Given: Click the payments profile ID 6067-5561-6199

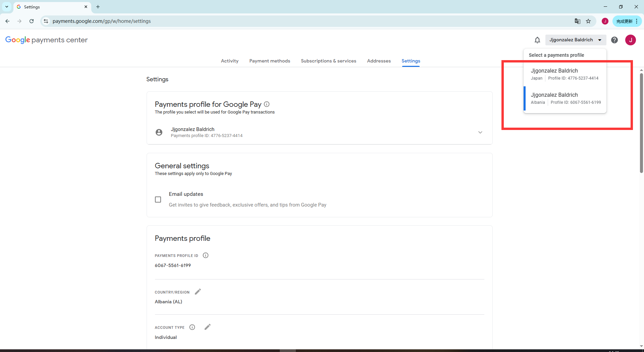Looking at the screenshot, I should [173, 265].
